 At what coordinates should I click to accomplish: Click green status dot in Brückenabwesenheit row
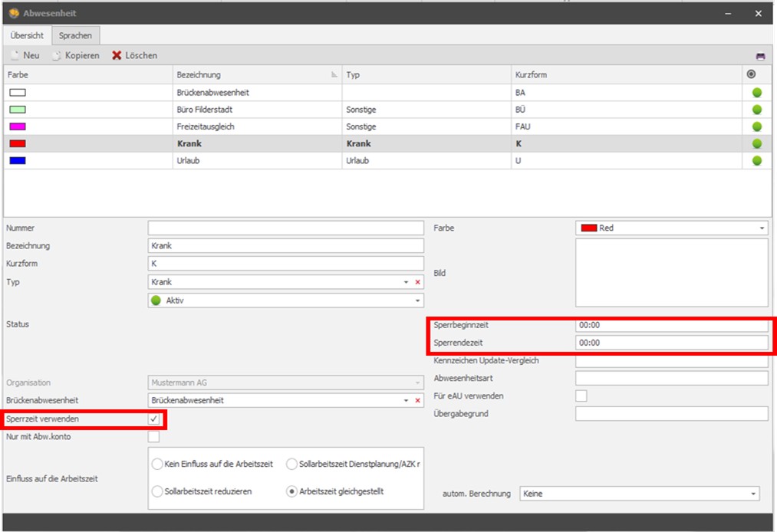point(757,93)
